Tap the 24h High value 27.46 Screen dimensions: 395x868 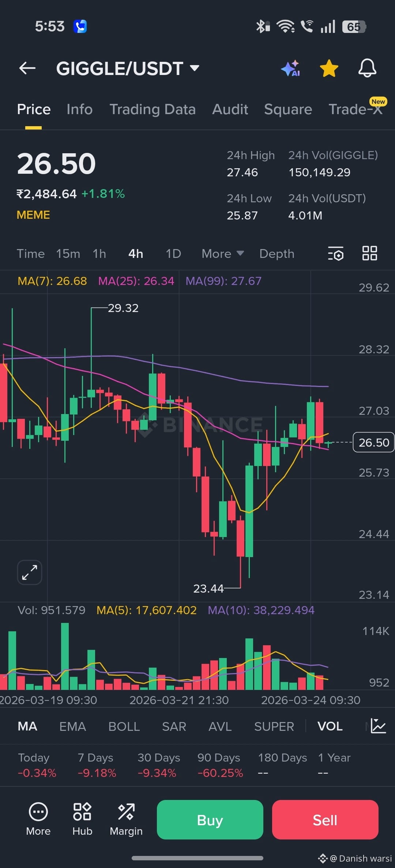click(242, 172)
